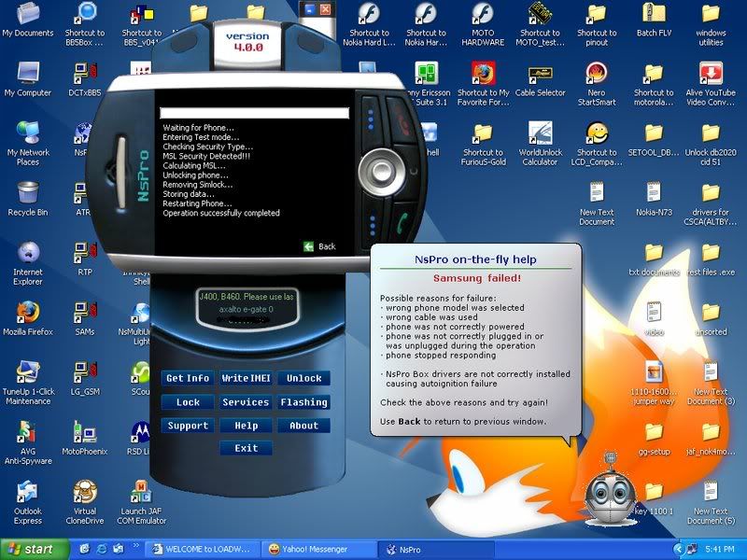
Task: Open the windows utilities folder
Action: (x=711, y=24)
